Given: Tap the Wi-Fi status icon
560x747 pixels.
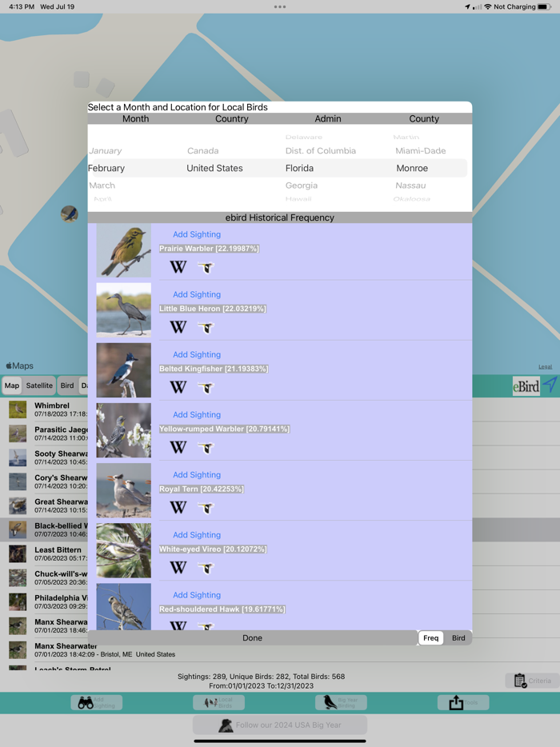Looking at the screenshot, I should pyautogui.click(x=487, y=6).
